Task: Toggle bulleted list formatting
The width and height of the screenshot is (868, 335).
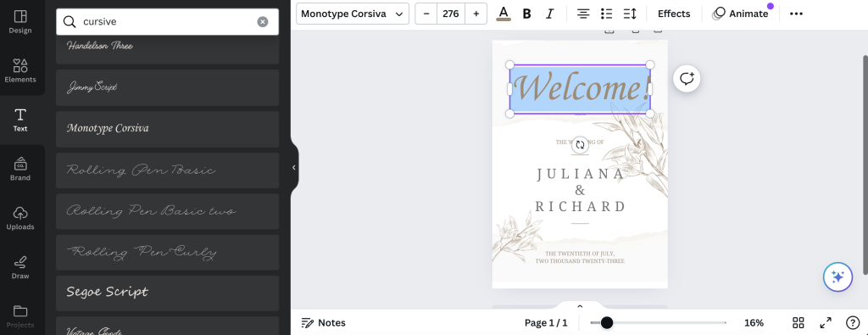Action: coord(607,14)
